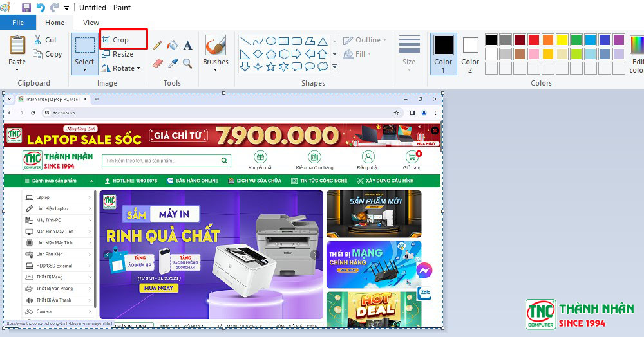Click the Paste clipboard icon
The image size is (644, 337).
(x=17, y=45)
